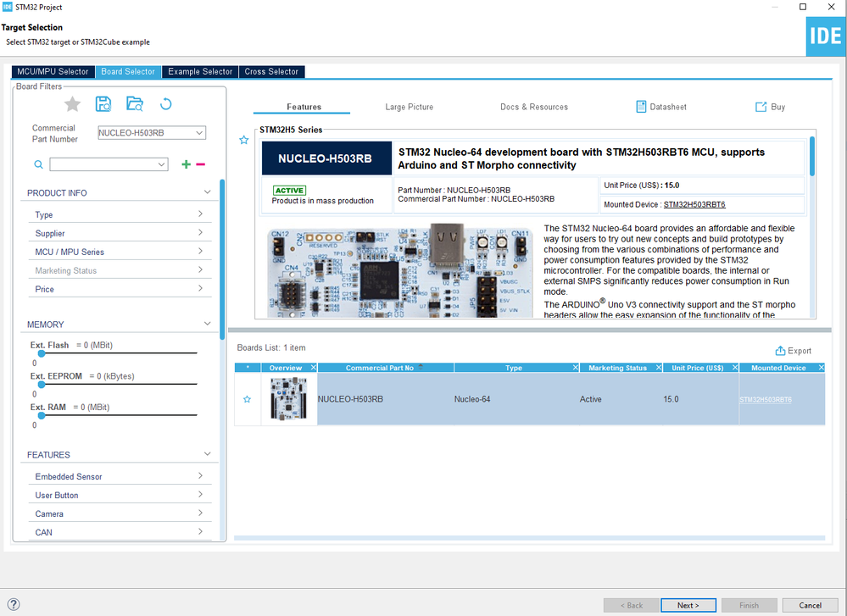Add a filter with green plus icon
Viewport: 847px width, 616px height.
186,164
